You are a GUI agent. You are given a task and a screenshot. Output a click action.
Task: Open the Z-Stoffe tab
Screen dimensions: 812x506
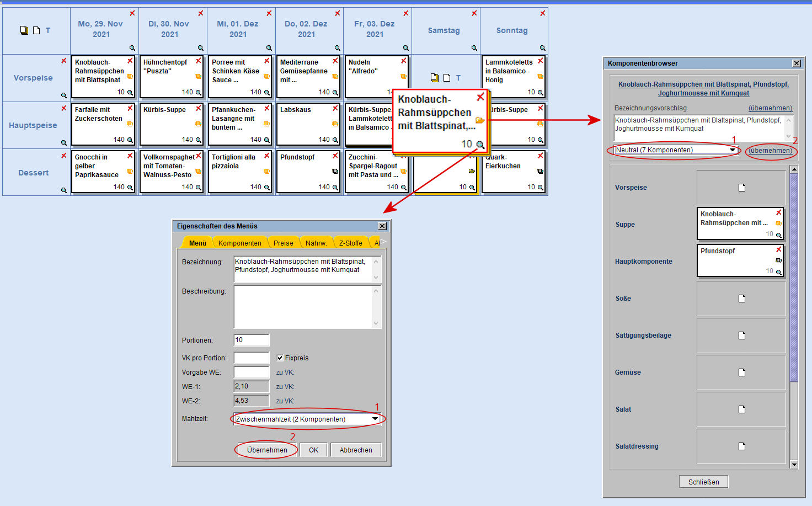point(351,243)
